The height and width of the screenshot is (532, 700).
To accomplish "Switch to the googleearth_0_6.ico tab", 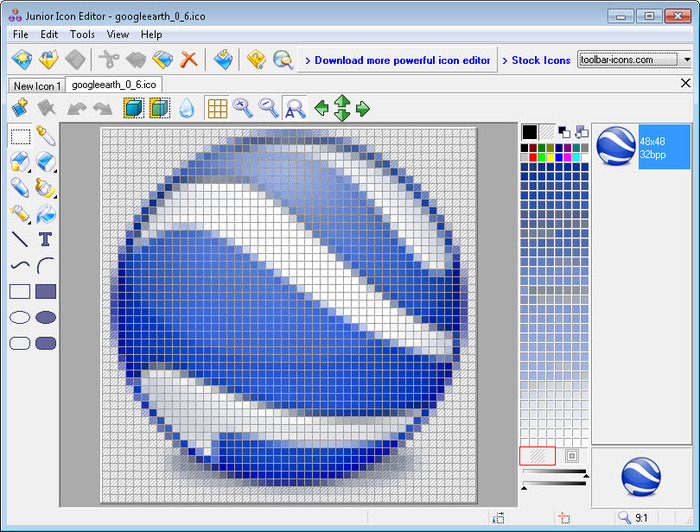I will 114,84.
